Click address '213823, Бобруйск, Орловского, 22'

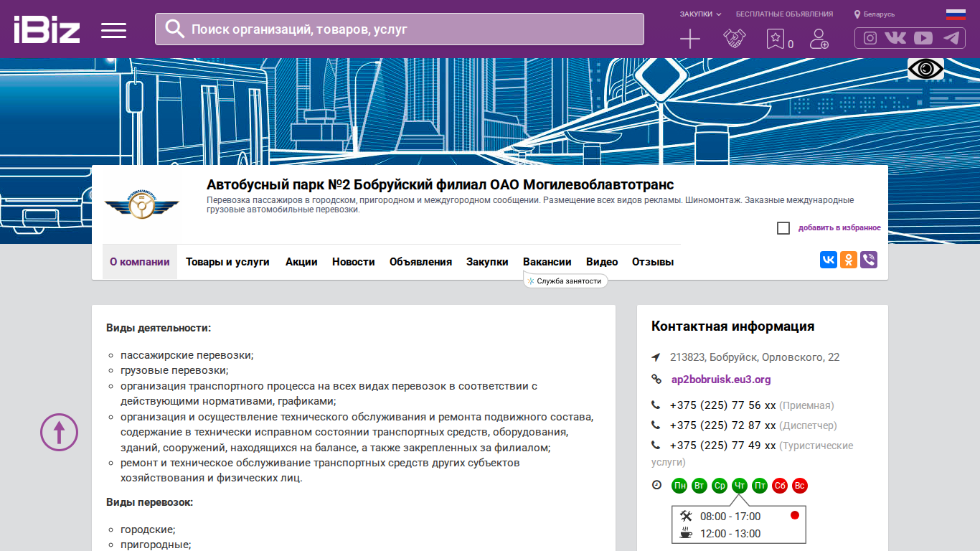click(x=755, y=357)
